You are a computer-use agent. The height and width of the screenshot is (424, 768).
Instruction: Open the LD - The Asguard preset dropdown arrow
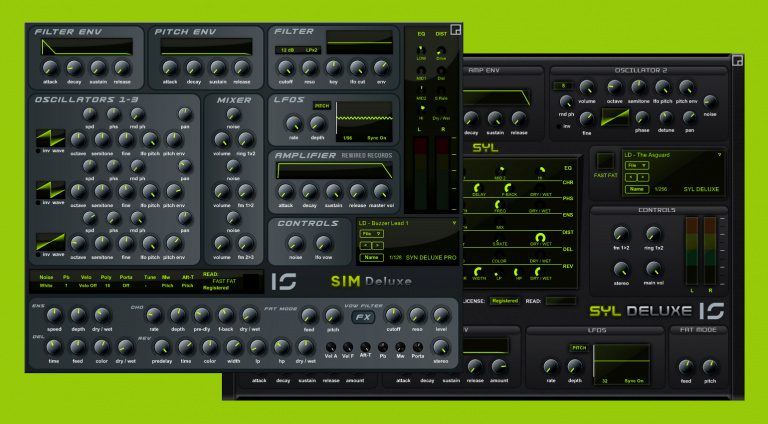click(x=720, y=155)
